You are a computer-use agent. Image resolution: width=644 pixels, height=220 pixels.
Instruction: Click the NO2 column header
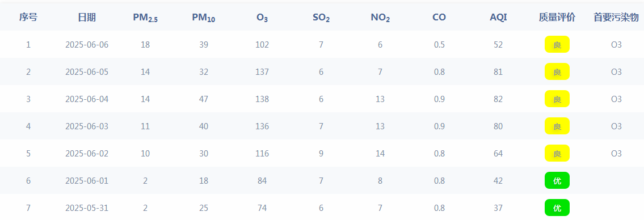tap(380, 18)
